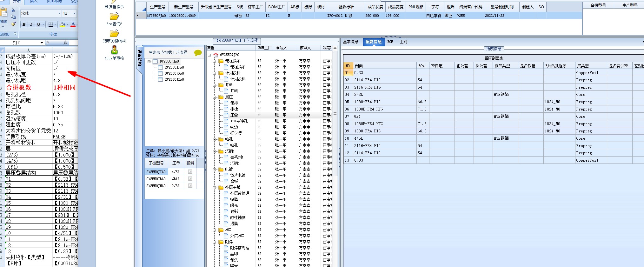Switch to 基本信息 tab
The height and width of the screenshot is (267, 644).
(x=350, y=42)
